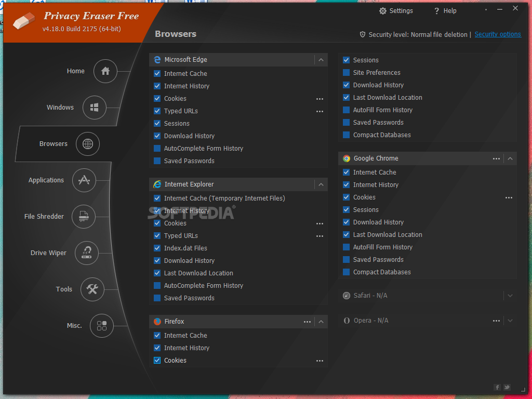The height and width of the screenshot is (399, 532).
Task: Uncheck Internet Explorer Last Download Location
Action: (157, 273)
